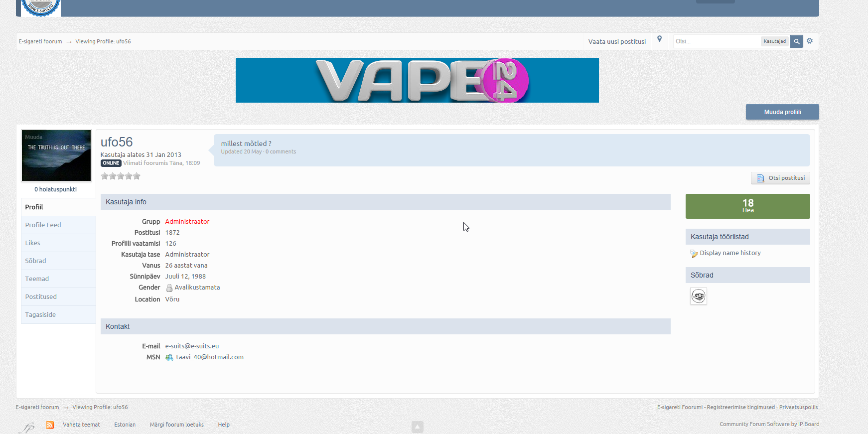Click the magnifier search button
868x434 pixels.
tap(796, 41)
